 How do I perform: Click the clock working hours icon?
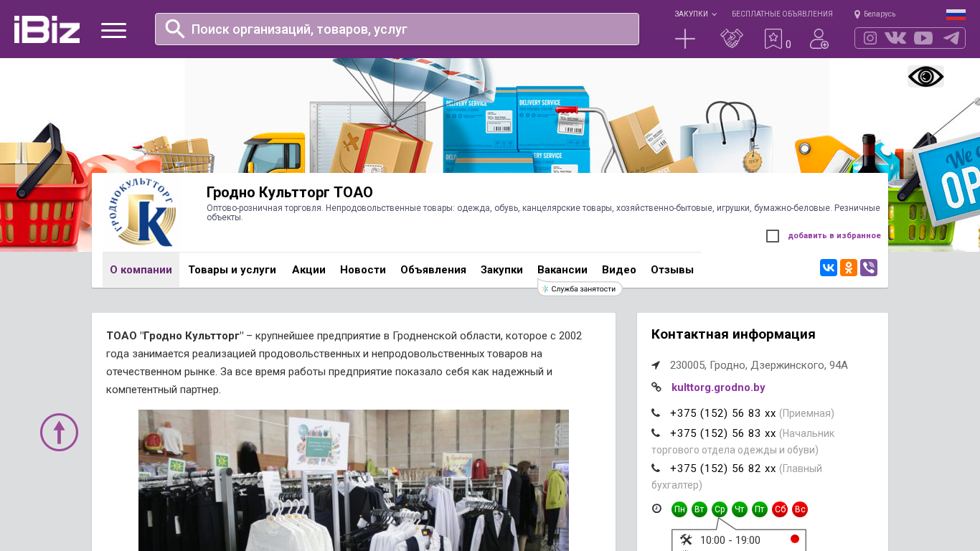[656, 509]
